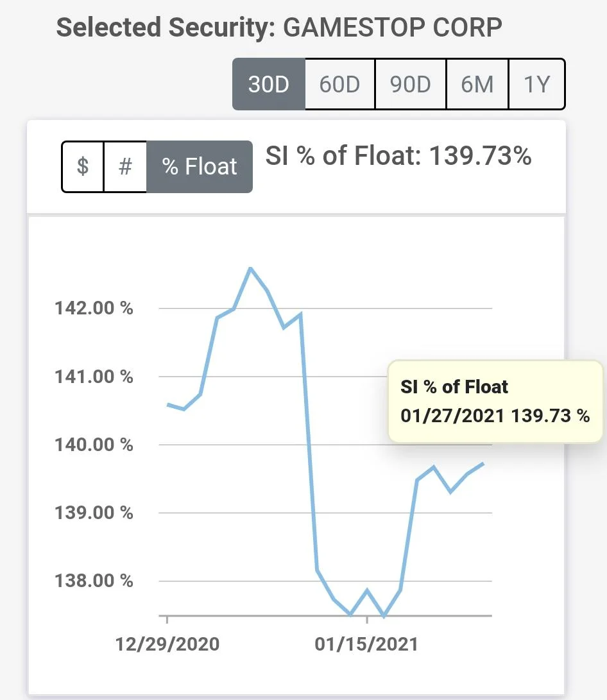Show the 90D time range
Screen dimensions: 607x700
pyautogui.click(x=409, y=84)
